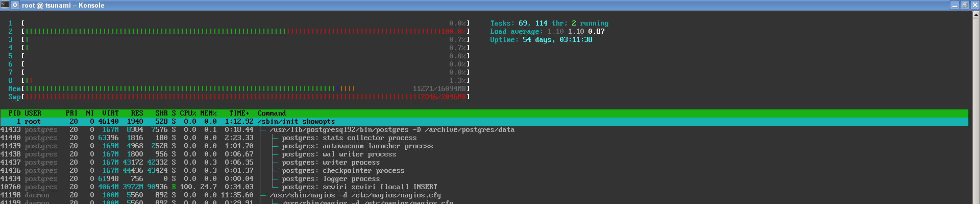980x204 pixels.
Task: Click the CPU 4 usage meter
Action: point(239,48)
